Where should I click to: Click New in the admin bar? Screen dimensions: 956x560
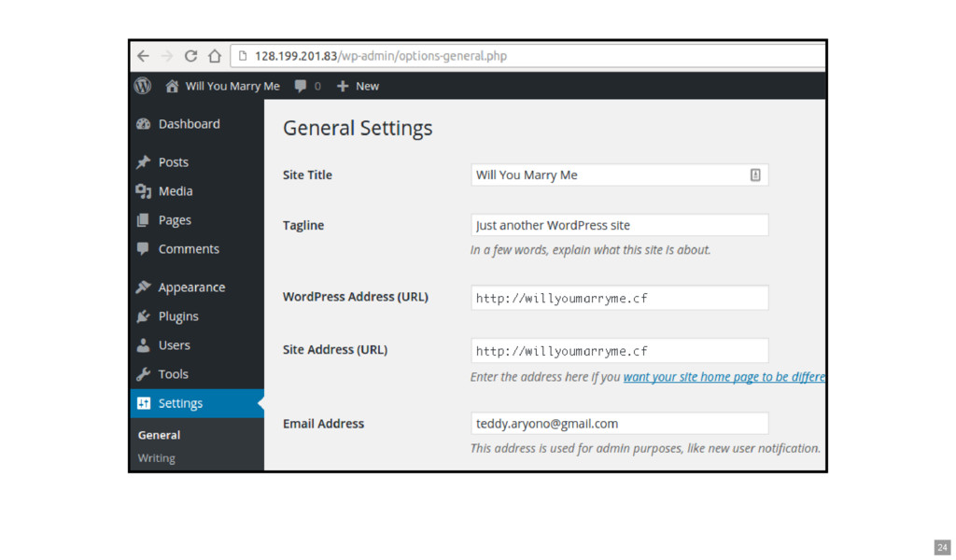[367, 87]
